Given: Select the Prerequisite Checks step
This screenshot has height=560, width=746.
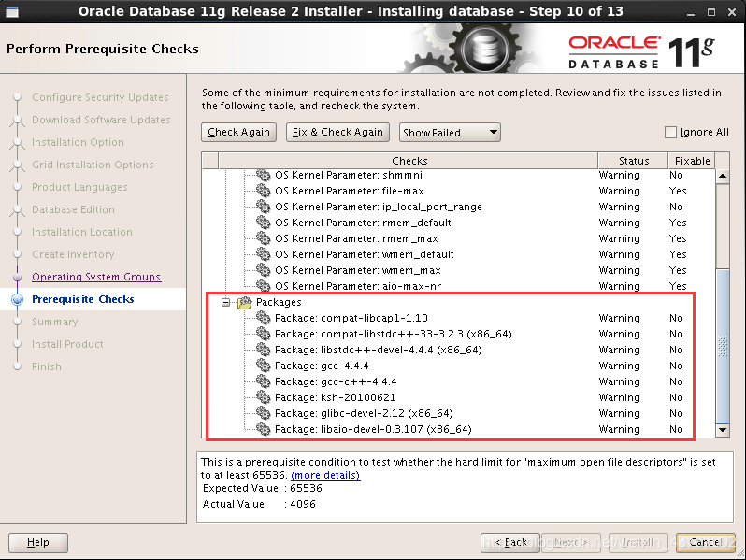Looking at the screenshot, I should tap(83, 299).
